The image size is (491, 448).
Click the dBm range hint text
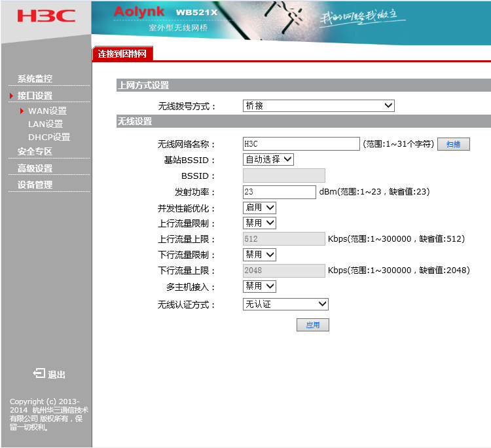click(x=374, y=192)
